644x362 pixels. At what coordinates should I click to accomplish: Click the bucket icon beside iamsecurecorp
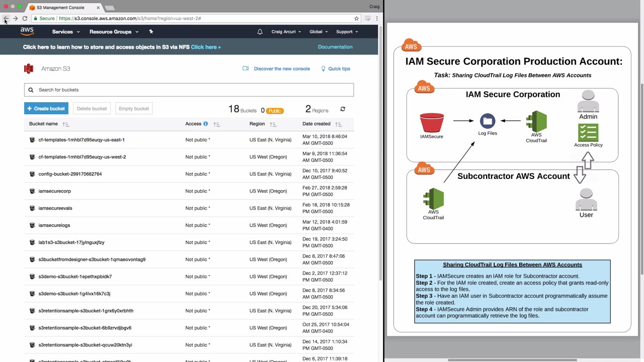coord(32,191)
